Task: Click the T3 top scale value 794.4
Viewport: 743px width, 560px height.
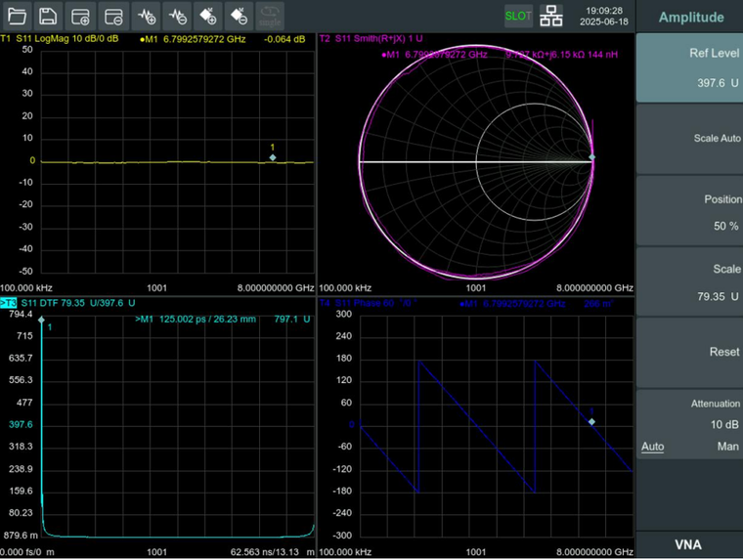Action: click(x=21, y=314)
